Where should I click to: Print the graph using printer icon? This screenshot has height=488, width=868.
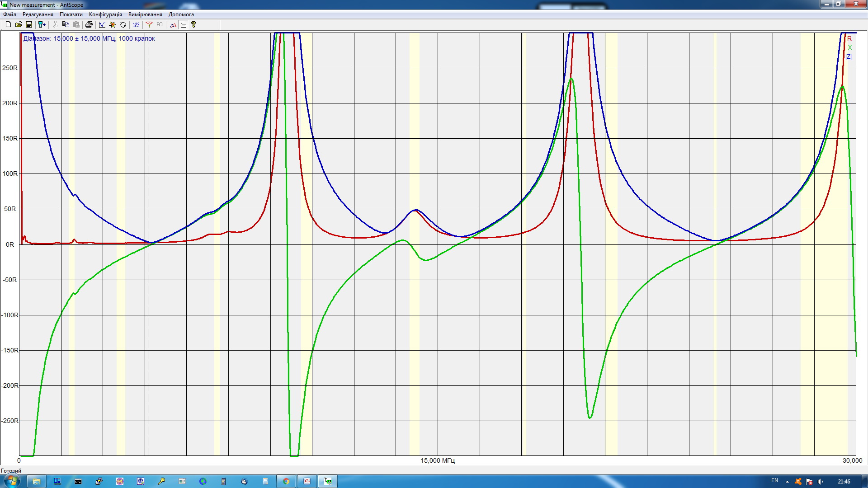pos(89,25)
